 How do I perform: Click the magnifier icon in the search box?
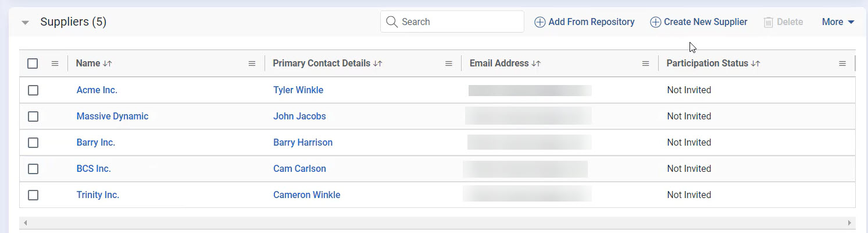(392, 22)
